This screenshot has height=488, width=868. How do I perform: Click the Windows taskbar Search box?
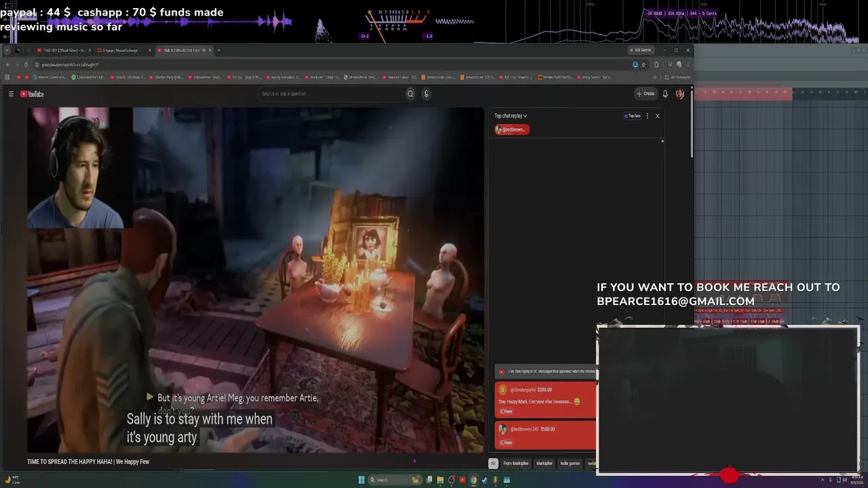tap(395, 480)
